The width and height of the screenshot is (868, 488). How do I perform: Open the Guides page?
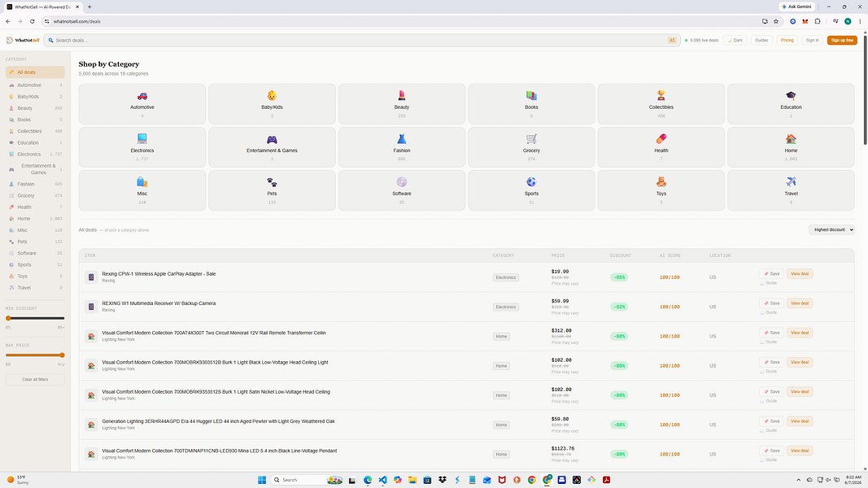[x=761, y=41]
